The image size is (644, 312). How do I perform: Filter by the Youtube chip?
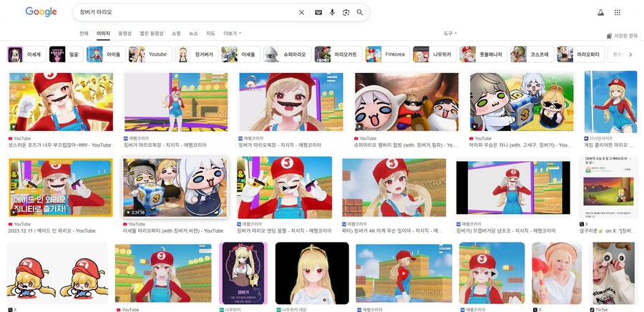(x=150, y=54)
